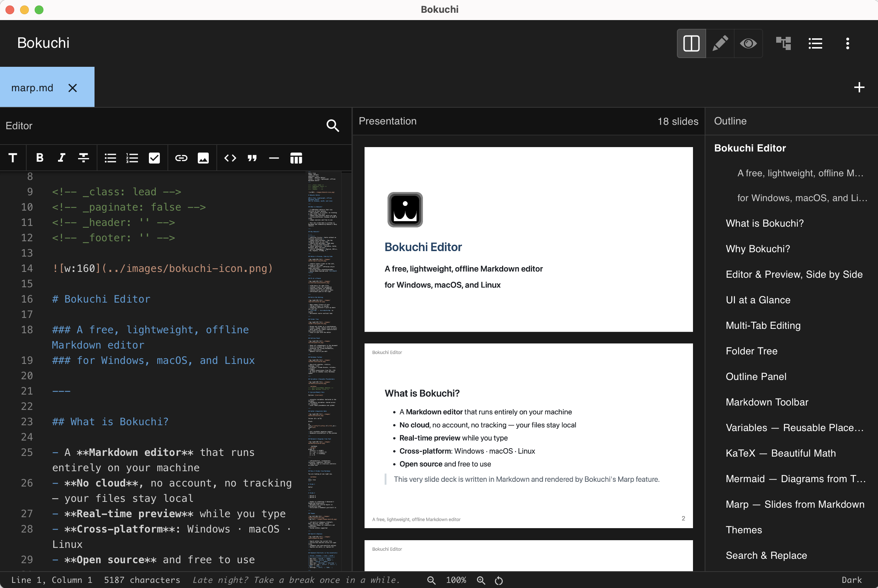The height and width of the screenshot is (588, 878).
Task: Close the marp.md tab
Action: (73, 88)
